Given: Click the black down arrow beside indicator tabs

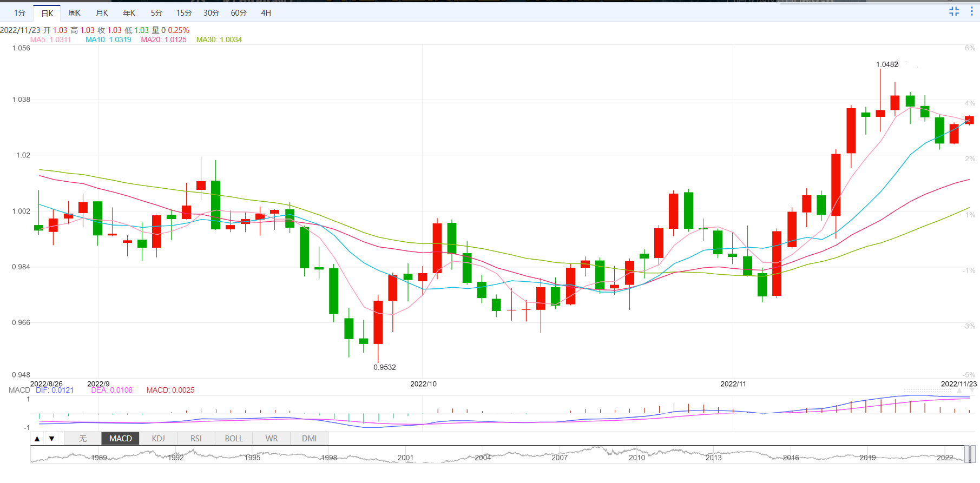Looking at the screenshot, I should click(x=51, y=439).
